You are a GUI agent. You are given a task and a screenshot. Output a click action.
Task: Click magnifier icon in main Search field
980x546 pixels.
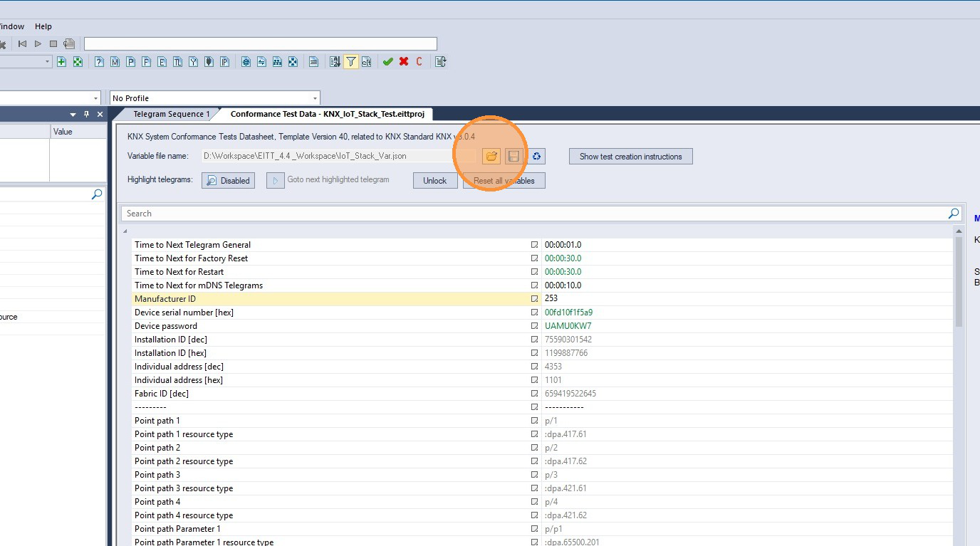pyautogui.click(x=954, y=214)
